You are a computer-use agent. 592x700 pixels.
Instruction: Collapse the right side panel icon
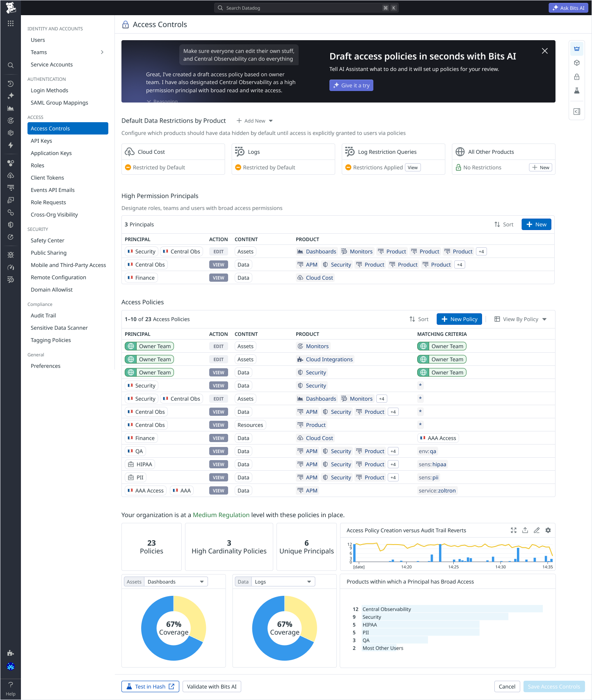pos(576,112)
